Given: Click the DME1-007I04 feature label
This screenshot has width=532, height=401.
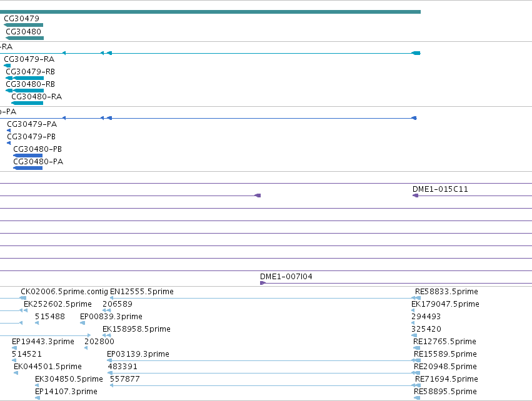Looking at the screenshot, I should click(286, 277).
